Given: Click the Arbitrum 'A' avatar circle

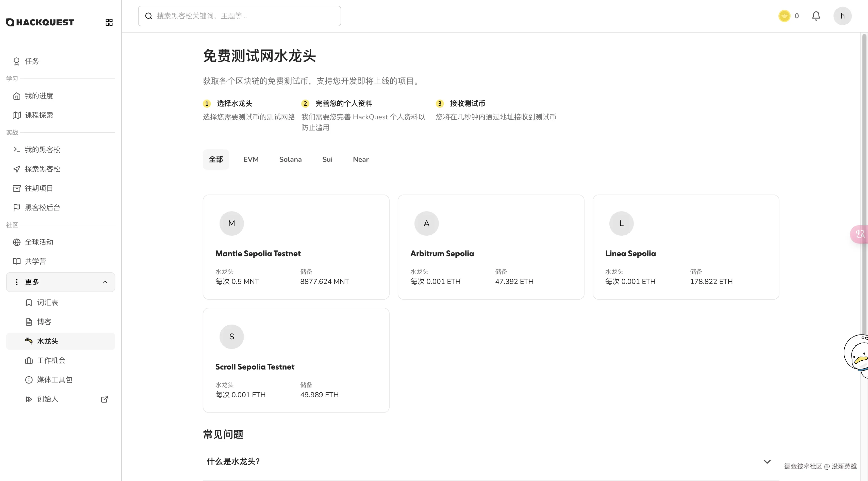Looking at the screenshot, I should coord(427,223).
